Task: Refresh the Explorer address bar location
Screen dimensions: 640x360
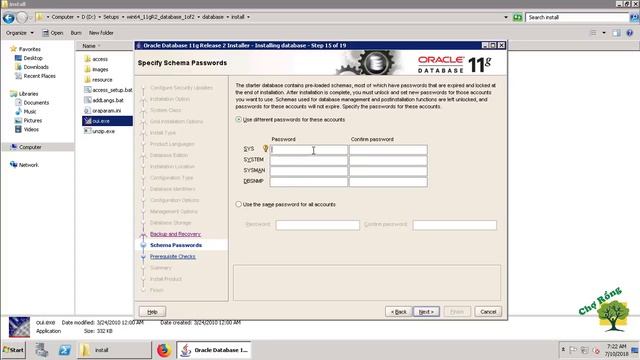Action: (x=518, y=17)
